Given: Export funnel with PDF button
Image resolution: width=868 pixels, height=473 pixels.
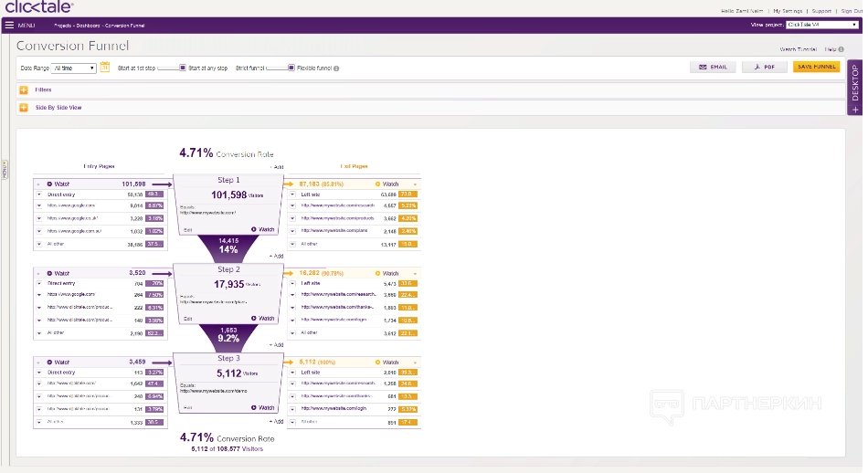Looking at the screenshot, I should click(x=765, y=67).
